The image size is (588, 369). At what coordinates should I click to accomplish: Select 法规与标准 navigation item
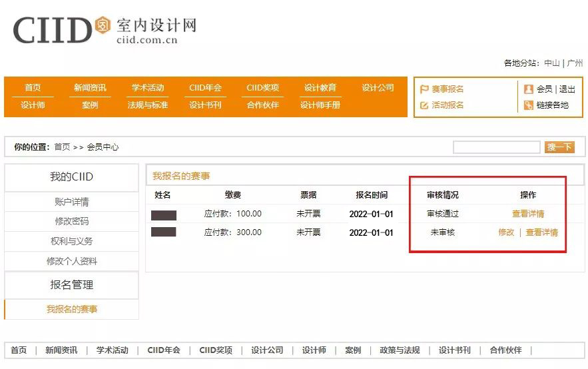tap(148, 105)
